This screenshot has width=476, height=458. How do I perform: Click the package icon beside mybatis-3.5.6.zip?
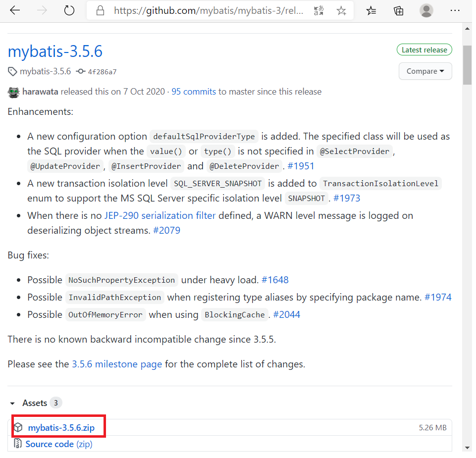[18, 427]
